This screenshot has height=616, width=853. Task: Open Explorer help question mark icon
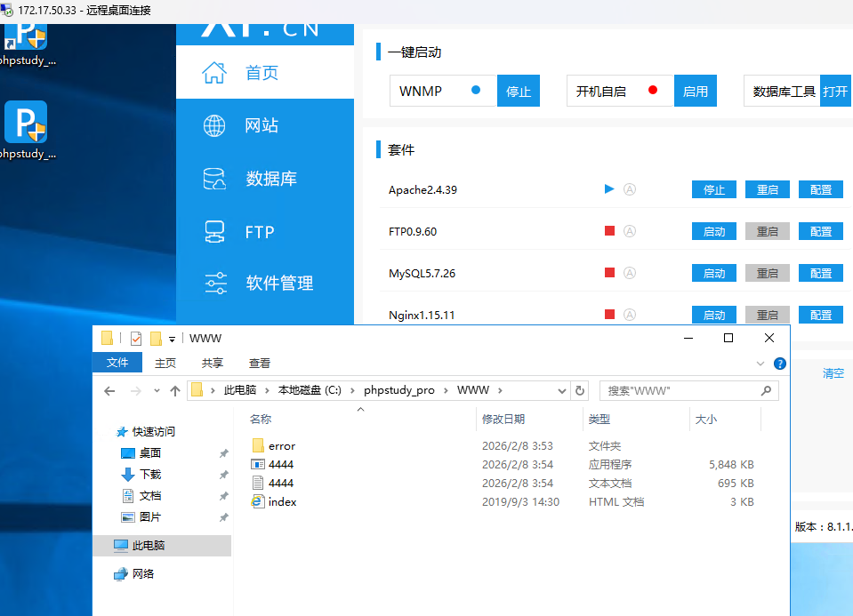click(x=779, y=364)
